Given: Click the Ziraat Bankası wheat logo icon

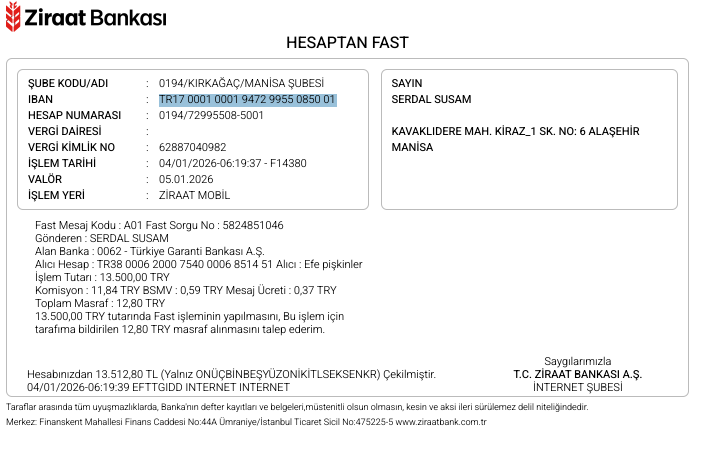Looking at the screenshot, I should 13,16.
